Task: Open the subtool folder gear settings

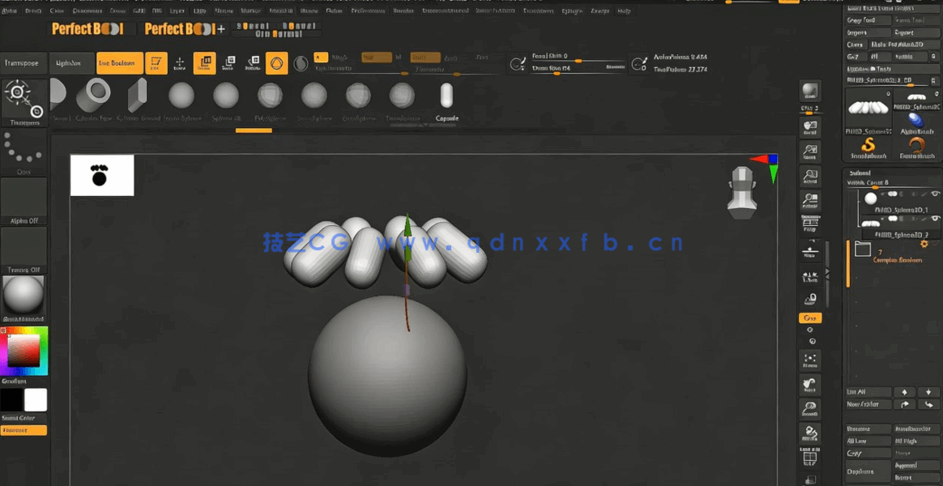Action: 924,244
